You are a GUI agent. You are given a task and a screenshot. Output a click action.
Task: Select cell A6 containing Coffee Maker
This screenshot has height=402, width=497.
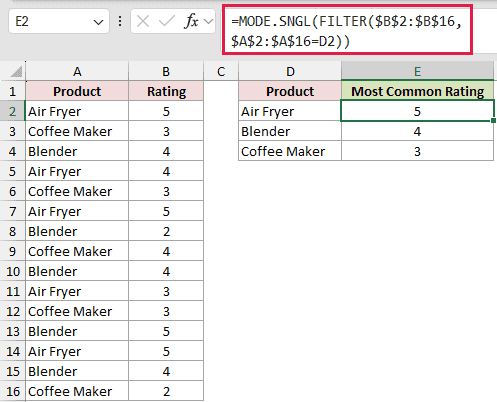(x=77, y=191)
